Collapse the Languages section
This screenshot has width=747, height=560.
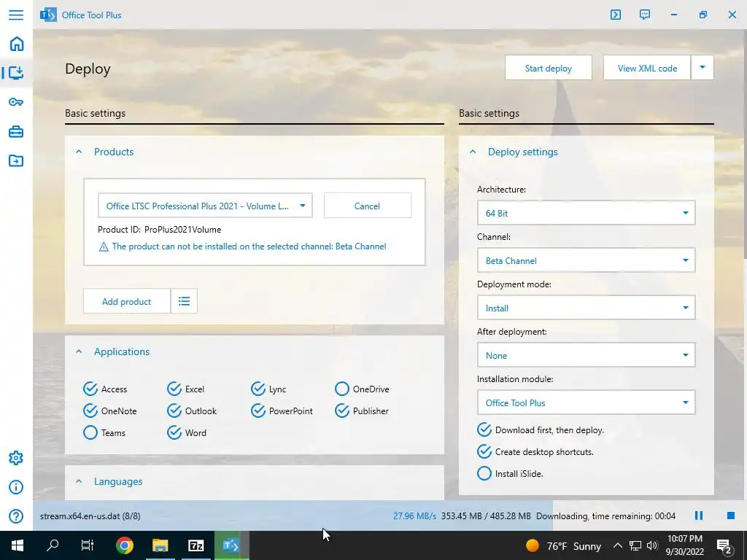pyautogui.click(x=79, y=481)
